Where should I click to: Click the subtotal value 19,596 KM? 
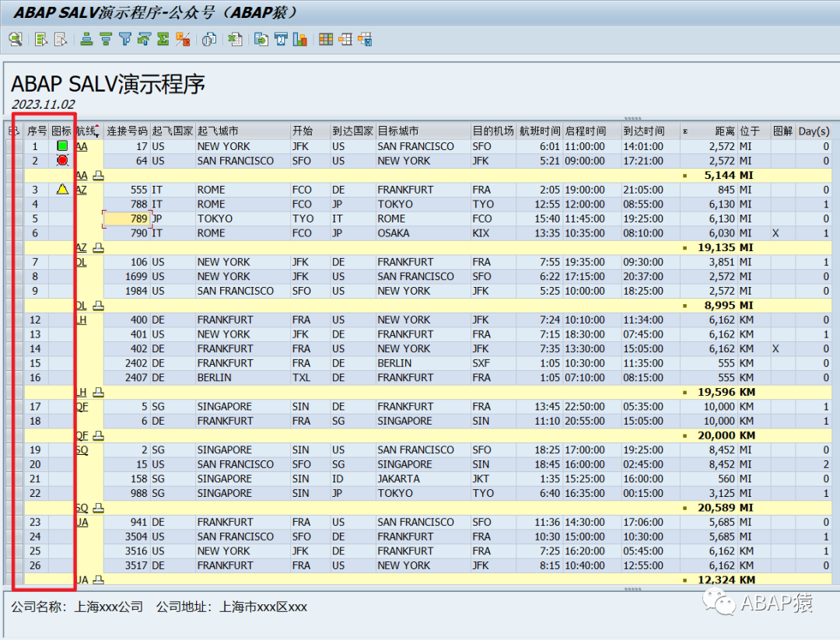coord(726,392)
